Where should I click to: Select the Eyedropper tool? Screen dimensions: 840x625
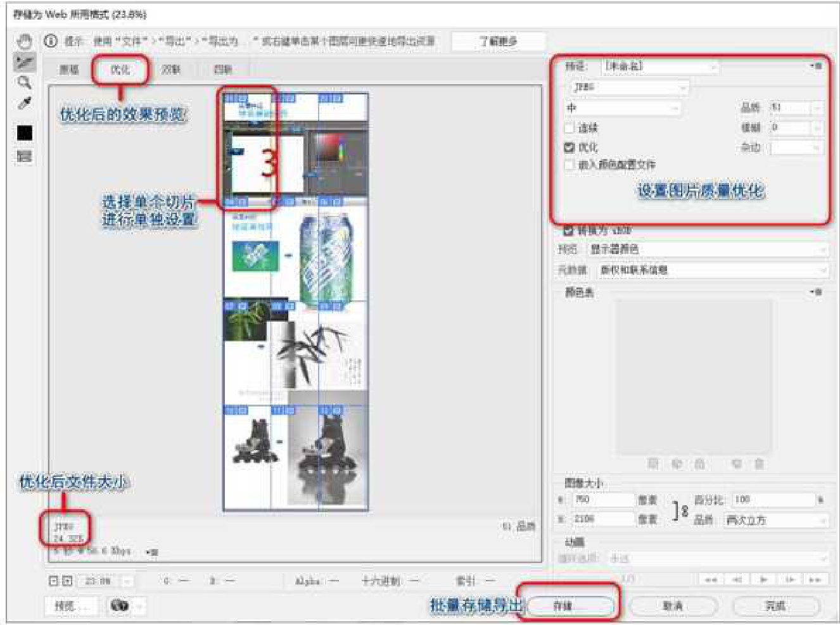click(24, 103)
